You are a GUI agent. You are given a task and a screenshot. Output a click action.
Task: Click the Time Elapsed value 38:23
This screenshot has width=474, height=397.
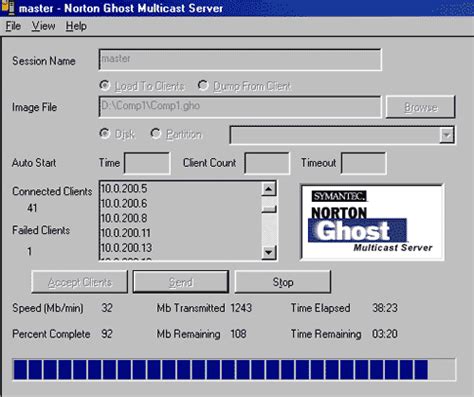[x=385, y=307]
